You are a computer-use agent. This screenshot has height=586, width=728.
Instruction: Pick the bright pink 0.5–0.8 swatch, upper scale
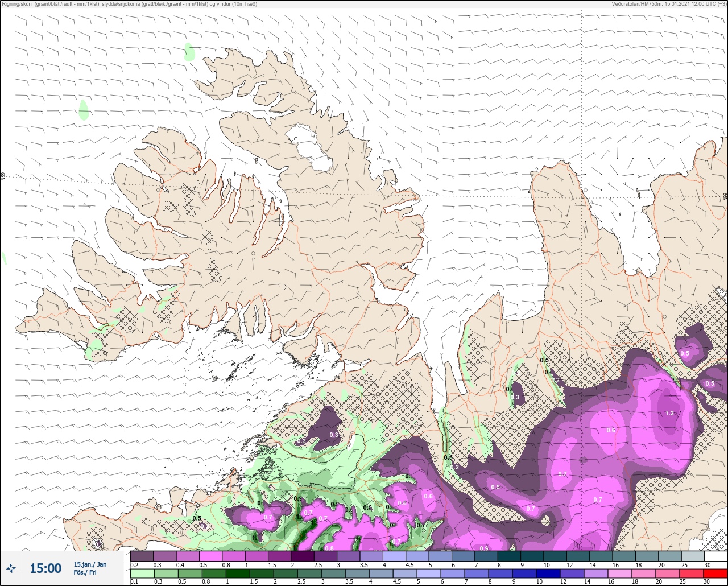click(x=210, y=556)
